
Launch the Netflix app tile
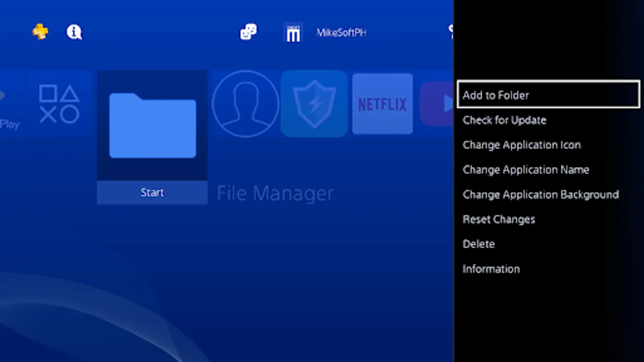click(x=382, y=104)
